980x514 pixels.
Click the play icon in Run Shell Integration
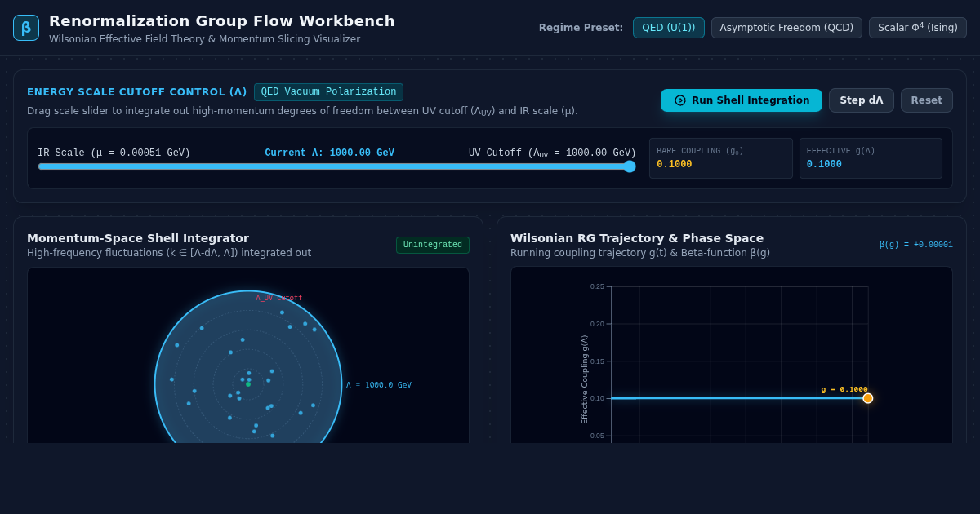click(x=680, y=100)
